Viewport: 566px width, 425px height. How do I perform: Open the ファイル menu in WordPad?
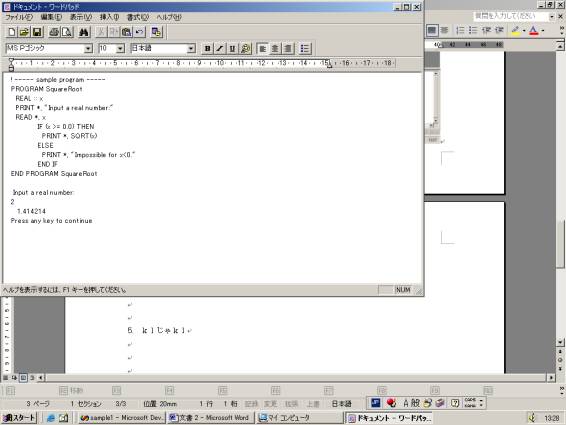18,17
